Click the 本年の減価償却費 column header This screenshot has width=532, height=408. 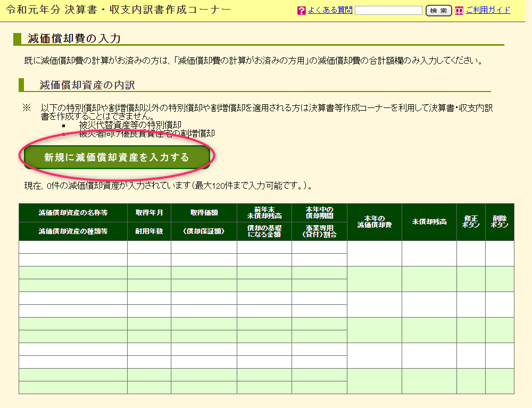coord(375,222)
